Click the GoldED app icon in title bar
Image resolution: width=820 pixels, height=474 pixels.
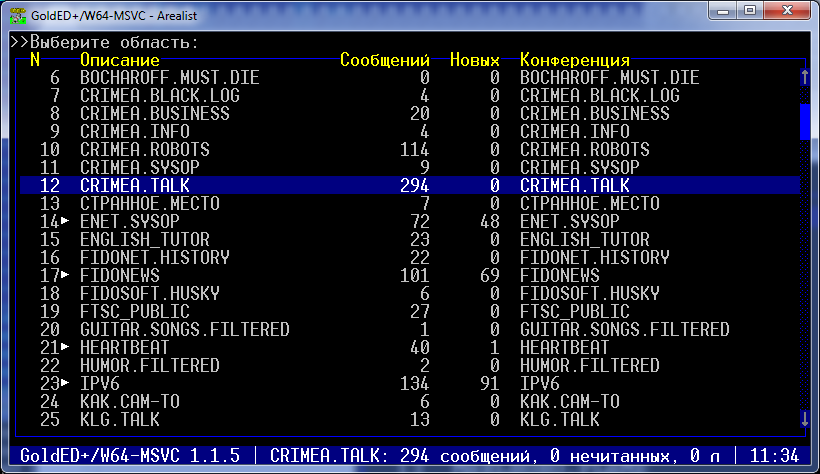17,16
